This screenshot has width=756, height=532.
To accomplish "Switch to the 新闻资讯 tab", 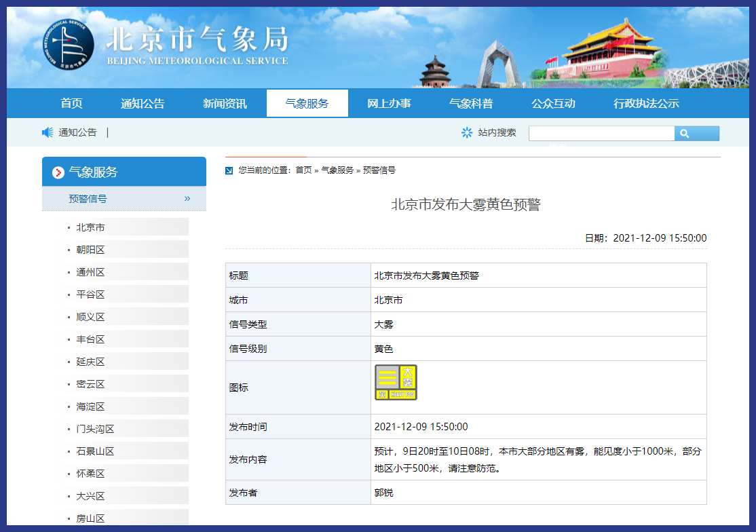I will pyautogui.click(x=225, y=104).
